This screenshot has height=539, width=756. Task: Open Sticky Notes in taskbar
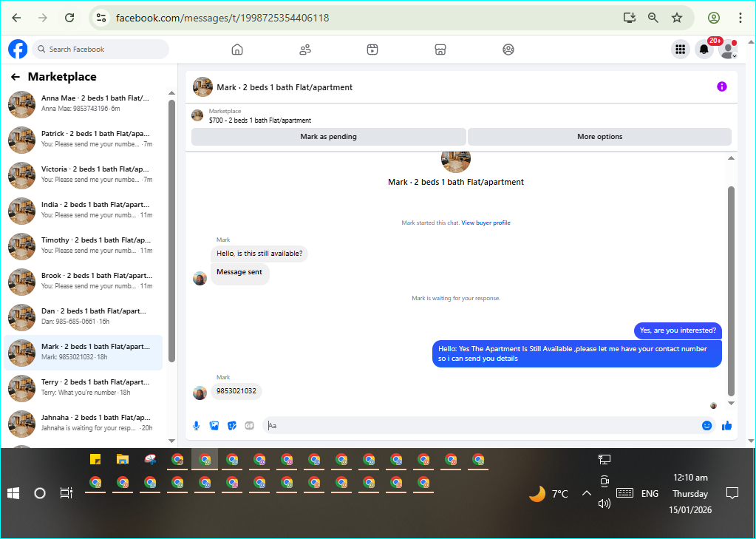tap(95, 459)
